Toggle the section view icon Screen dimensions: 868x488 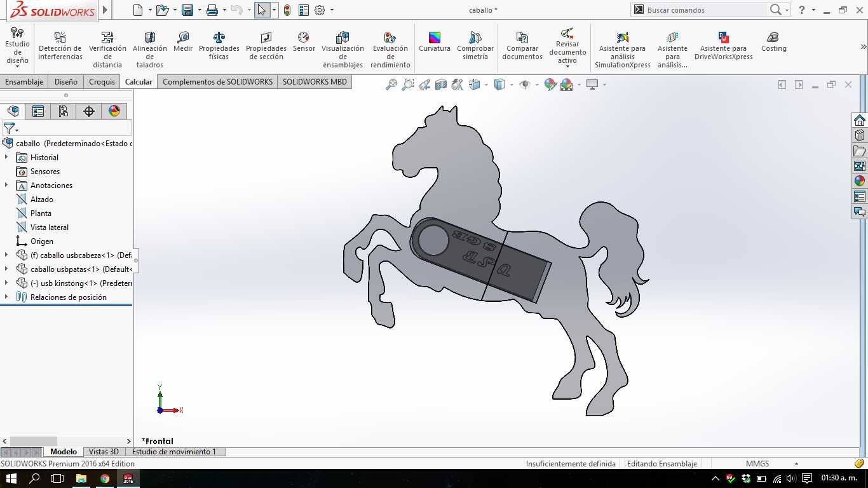(441, 85)
